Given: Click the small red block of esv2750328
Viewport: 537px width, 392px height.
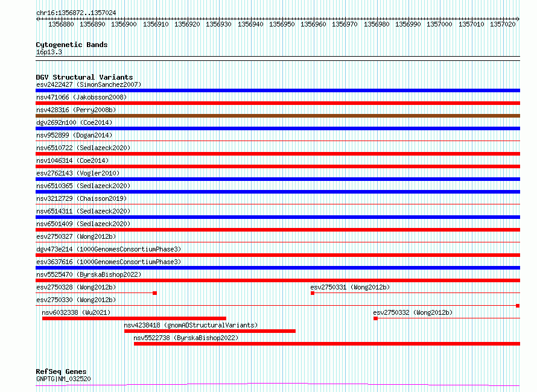Looking at the screenshot, I should (x=155, y=293).
